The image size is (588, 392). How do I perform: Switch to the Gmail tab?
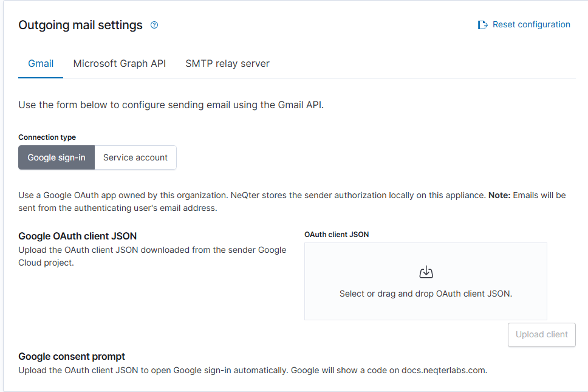coord(41,63)
